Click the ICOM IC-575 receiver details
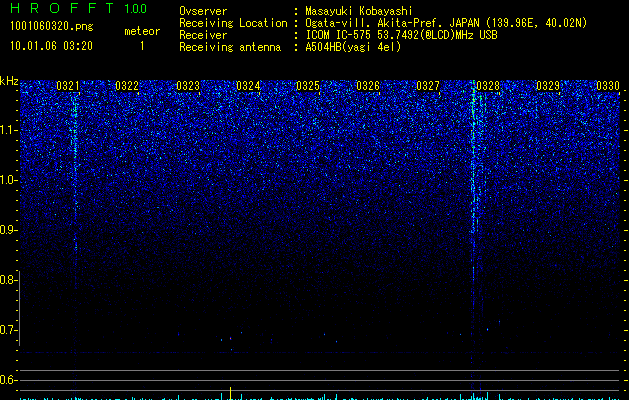Image resolution: width=629 pixels, height=400 pixels. [x=401, y=35]
